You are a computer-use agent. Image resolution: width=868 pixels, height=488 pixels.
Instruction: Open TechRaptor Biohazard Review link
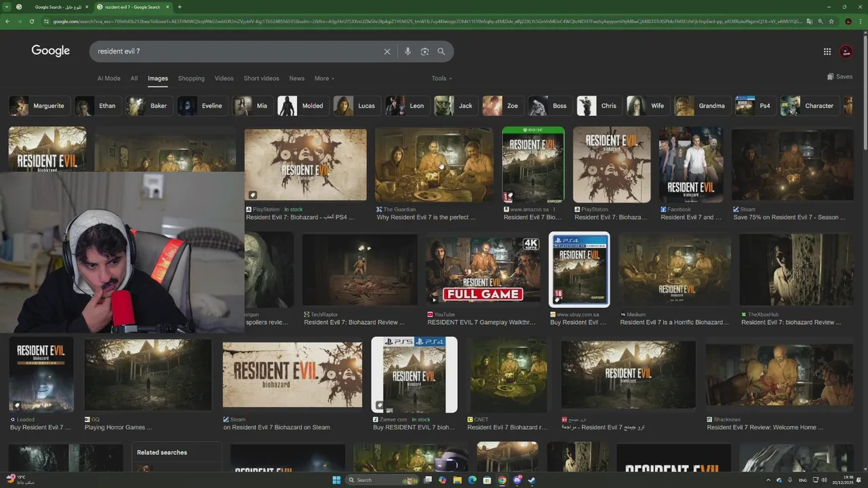[354, 323]
